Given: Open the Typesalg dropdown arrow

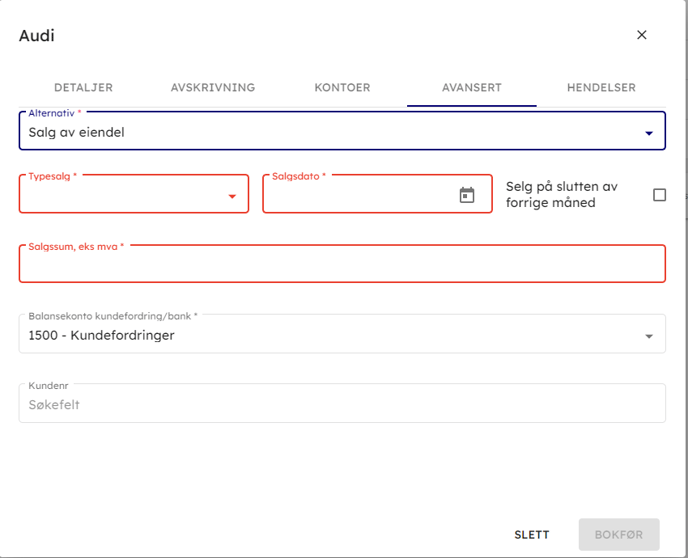Looking at the screenshot, I should 232,196.
